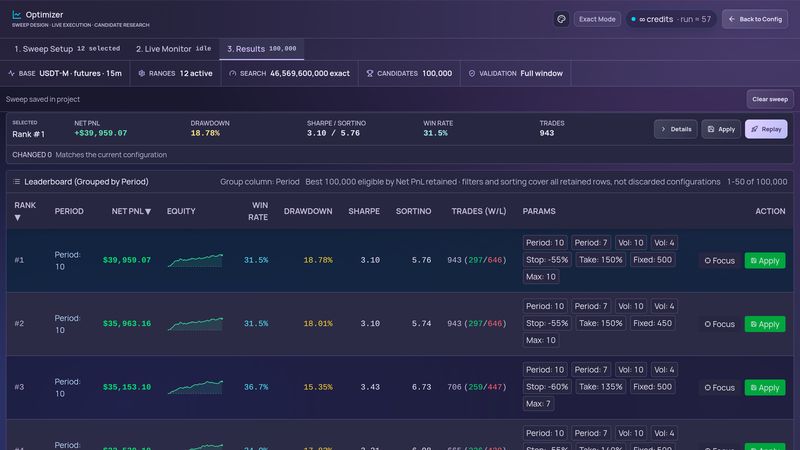
Task: Click the $39,959.07 net PnL cell
Action: coord(127,260)
